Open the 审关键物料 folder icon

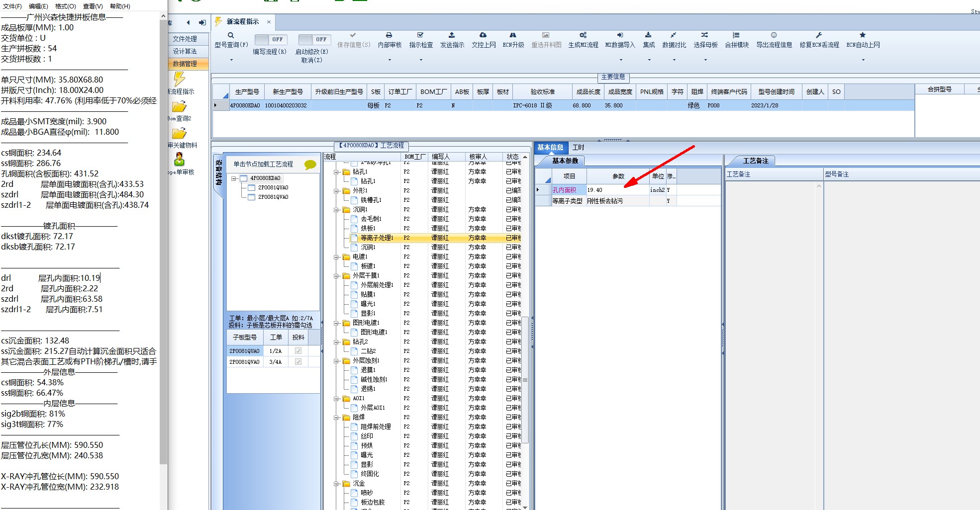click(x=179, y=133)
